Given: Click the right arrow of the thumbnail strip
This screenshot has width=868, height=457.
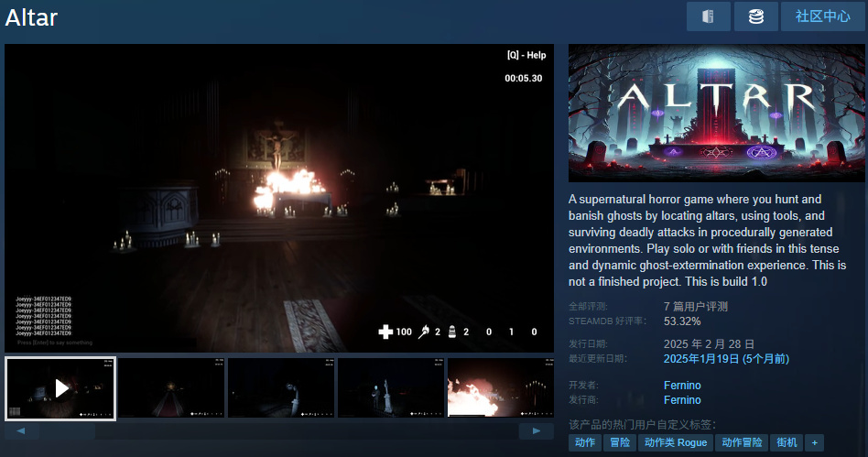Looking at the screenshot, I should (x=536, y=431).
